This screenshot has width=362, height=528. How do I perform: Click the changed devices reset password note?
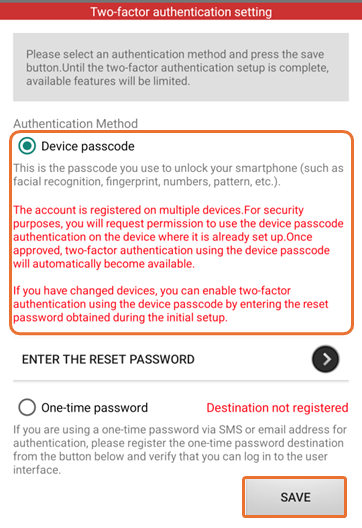click(x=171, y=304)
